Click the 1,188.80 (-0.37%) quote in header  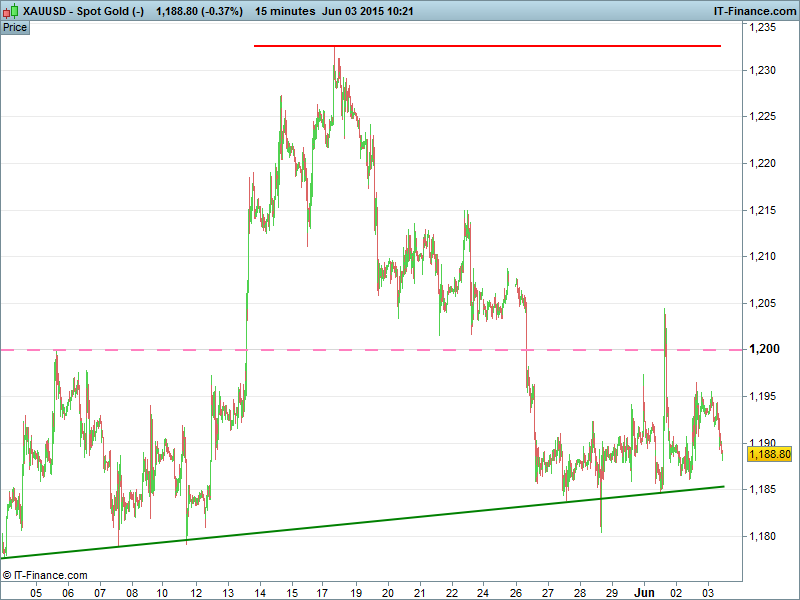(199, 11)
